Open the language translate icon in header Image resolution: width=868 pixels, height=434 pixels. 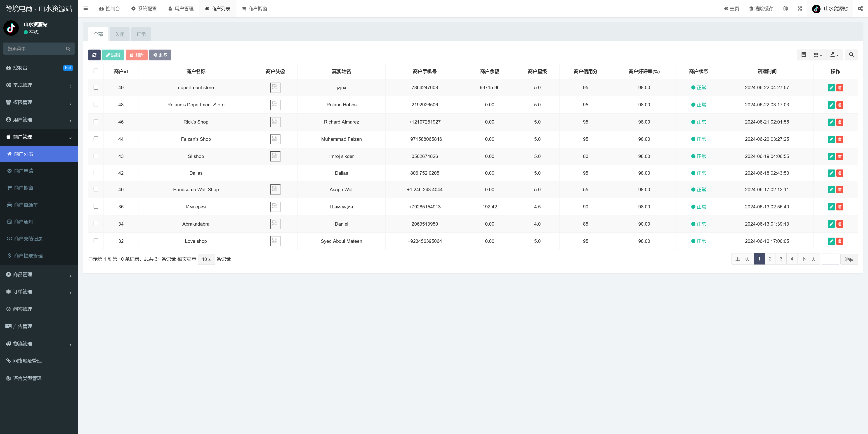(785, 8)
